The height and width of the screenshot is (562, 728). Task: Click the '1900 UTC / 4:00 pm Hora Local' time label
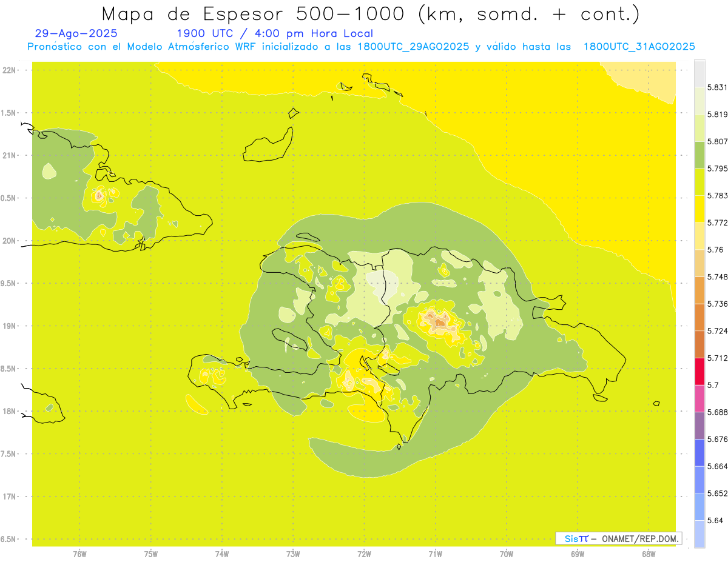(x=275, y=34)
